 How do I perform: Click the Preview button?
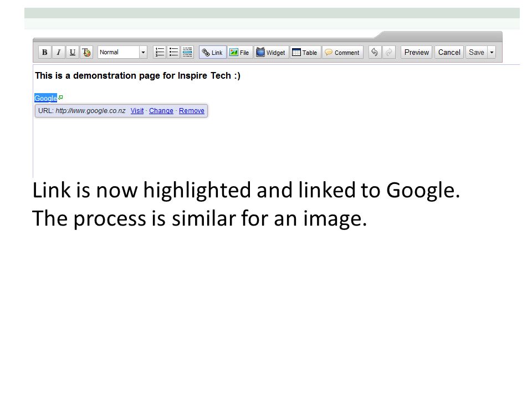[x=416, y=52]
